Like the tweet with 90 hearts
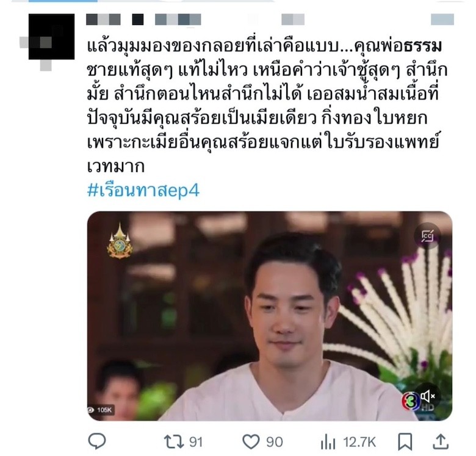The width and height of the screenshot is (476, 456). click(x=251, y=442)
